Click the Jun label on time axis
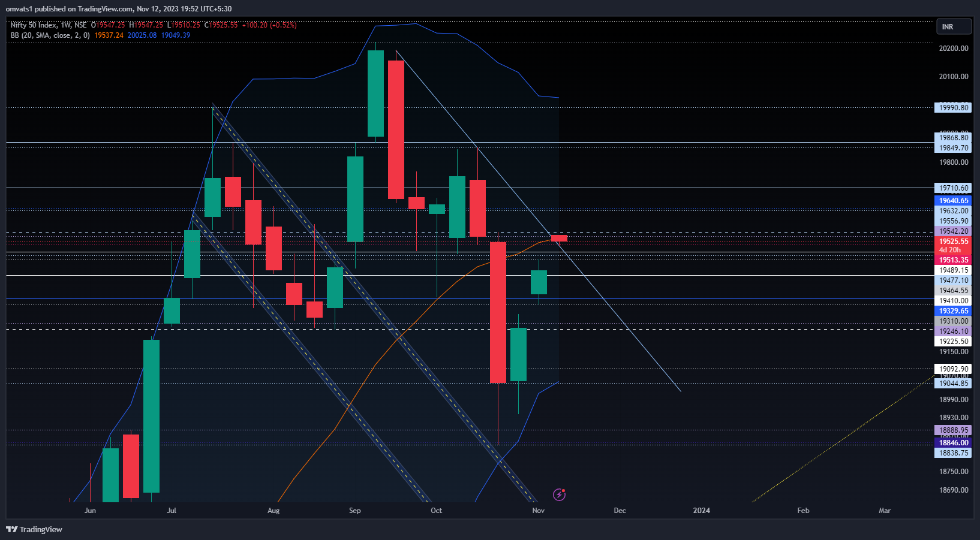The height and width of the screenshot is (540, 980). tap(90, 511)
